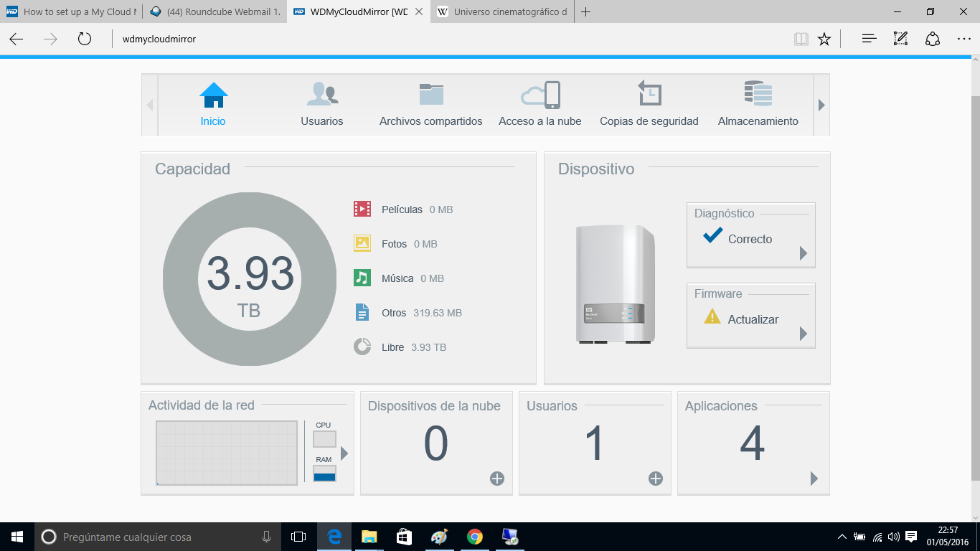Open Copias de seguridad backup icon
Image resolution: width=980 pixels, height=551 pixels.
649,95
